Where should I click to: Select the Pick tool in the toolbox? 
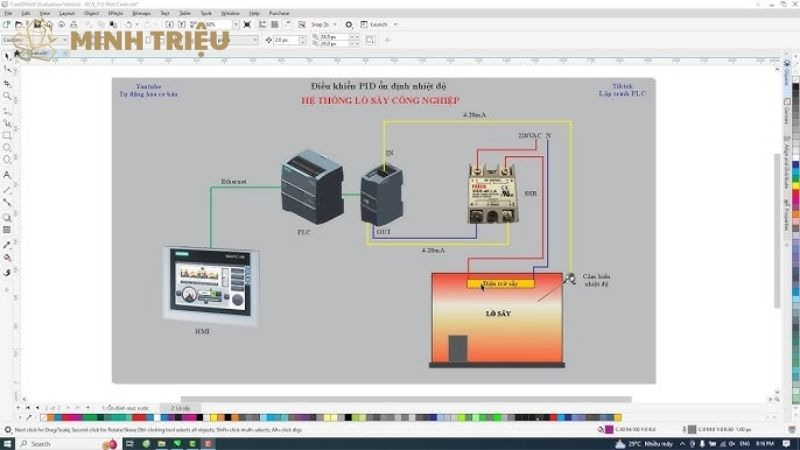point(7,56)
